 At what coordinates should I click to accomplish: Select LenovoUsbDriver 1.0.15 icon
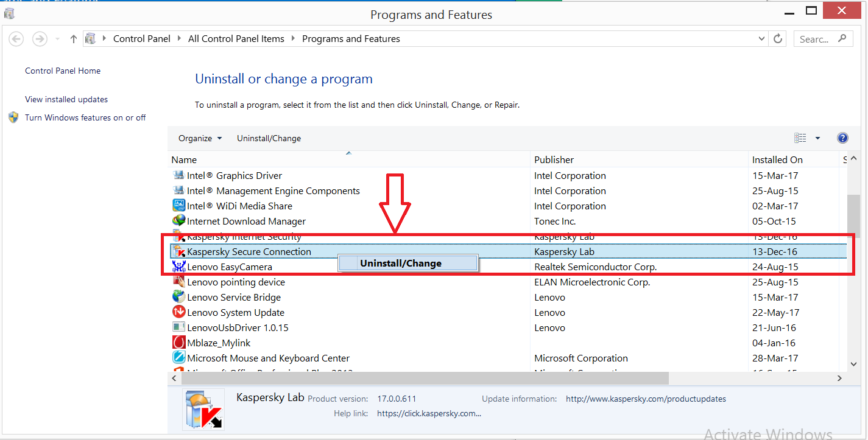pos(178,327)
